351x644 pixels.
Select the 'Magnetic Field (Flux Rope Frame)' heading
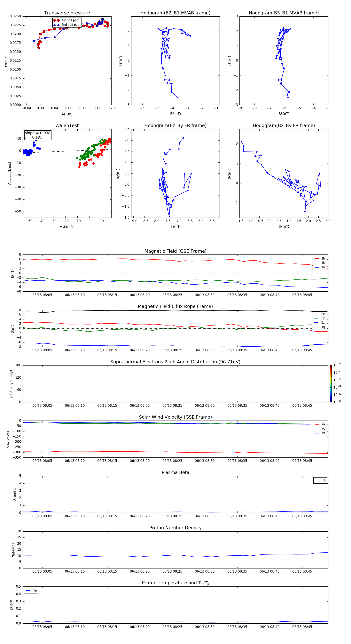(175, 307)
